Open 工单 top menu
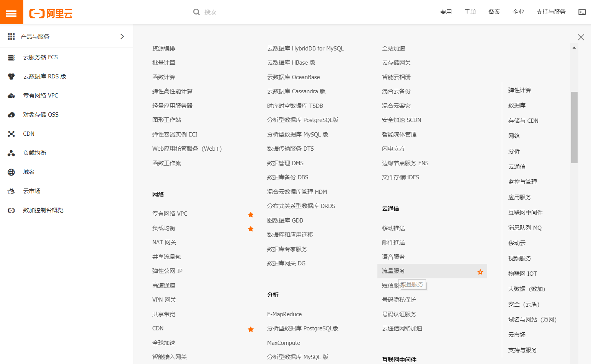The width and height of the screenshot is (591, 364). pyautogui.click(x=470, y=12)
